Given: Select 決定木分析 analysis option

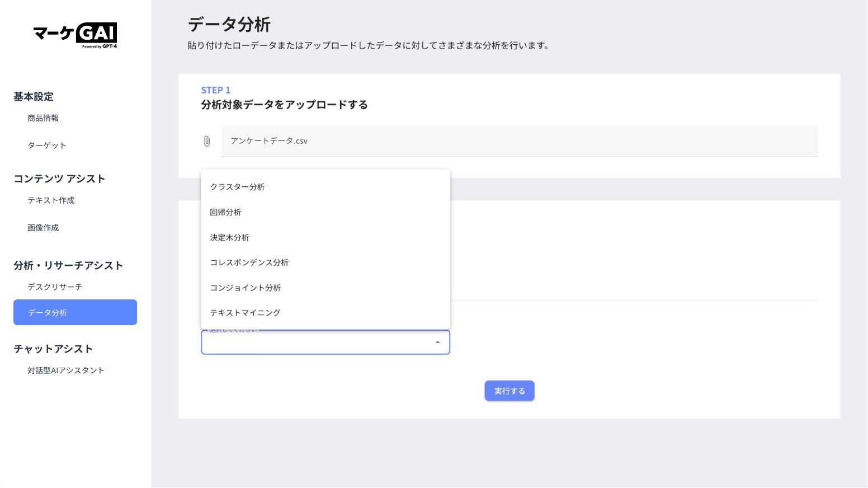Looking at the screenshot, I should (x=230, y=237).
